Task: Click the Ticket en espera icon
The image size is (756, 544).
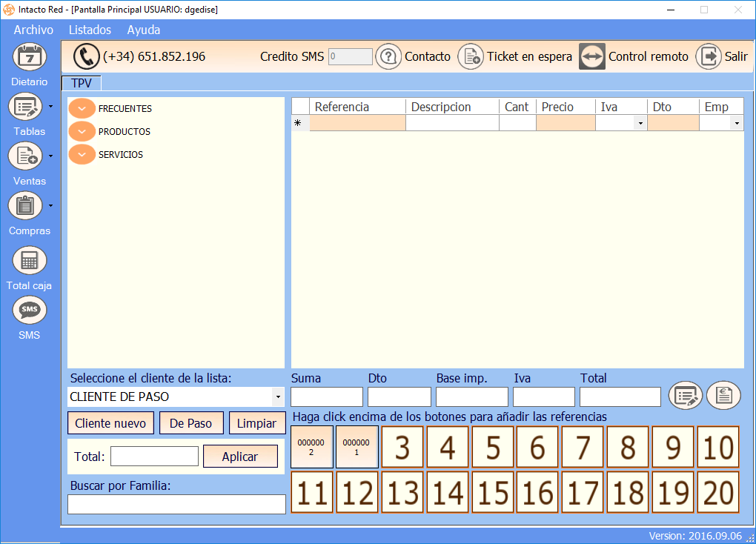Action: [x=470, y=57]
